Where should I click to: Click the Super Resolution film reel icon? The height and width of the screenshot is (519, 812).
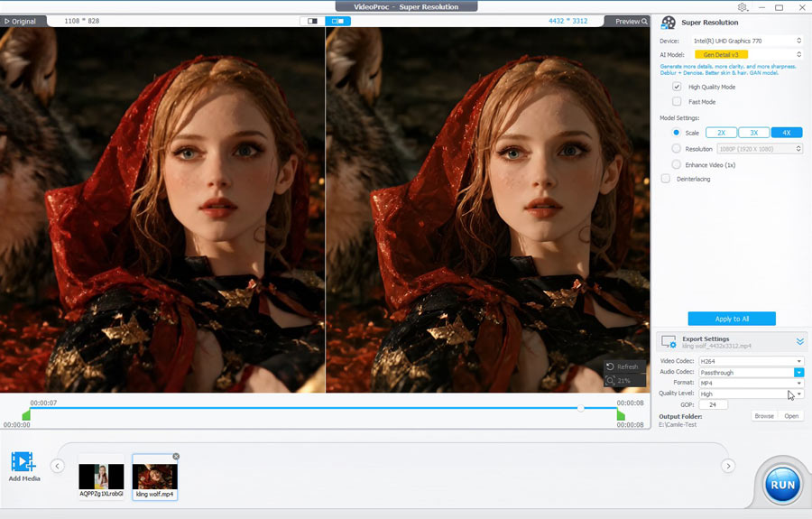coord(669,23)
